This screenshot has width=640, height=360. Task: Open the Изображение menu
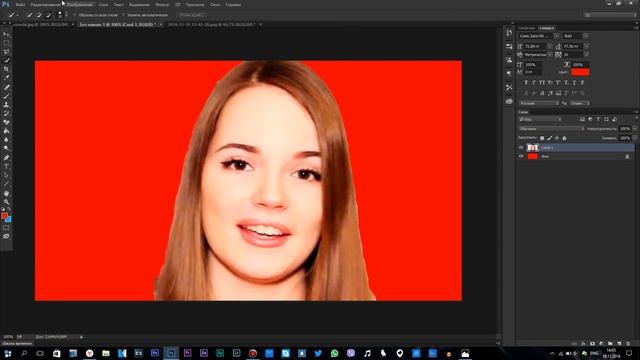(x=80, y=4)
